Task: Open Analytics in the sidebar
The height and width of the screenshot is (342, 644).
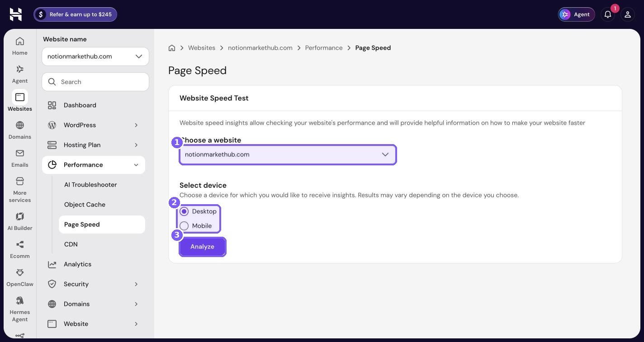Action: [94, 264]
